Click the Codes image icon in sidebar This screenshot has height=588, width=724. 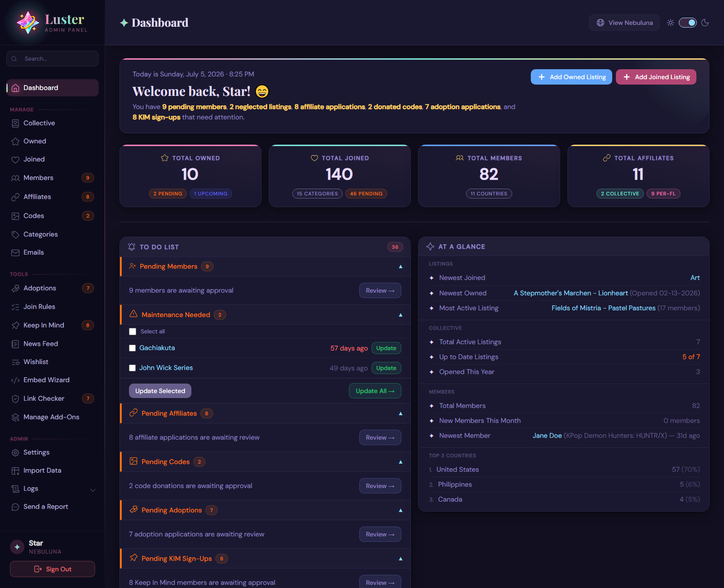[15, 216]
